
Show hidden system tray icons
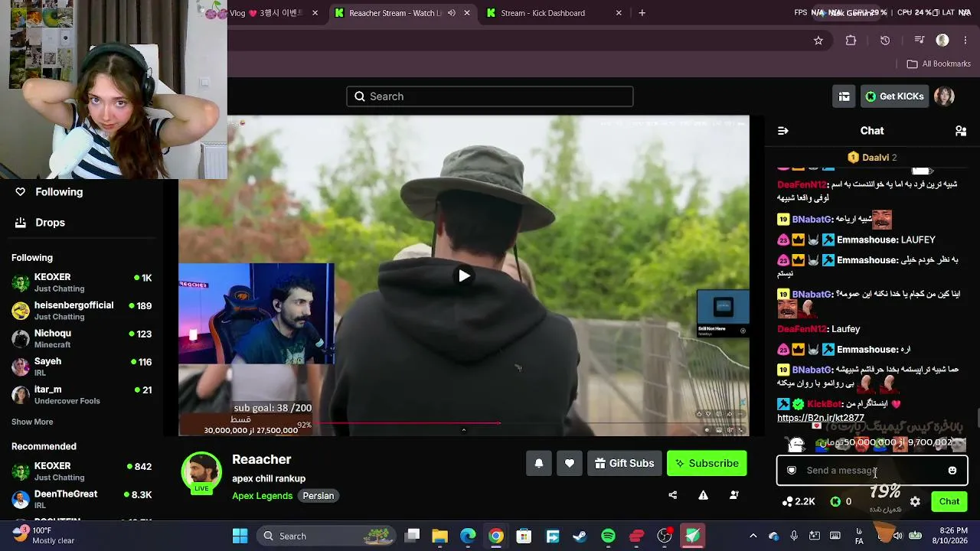753,536
